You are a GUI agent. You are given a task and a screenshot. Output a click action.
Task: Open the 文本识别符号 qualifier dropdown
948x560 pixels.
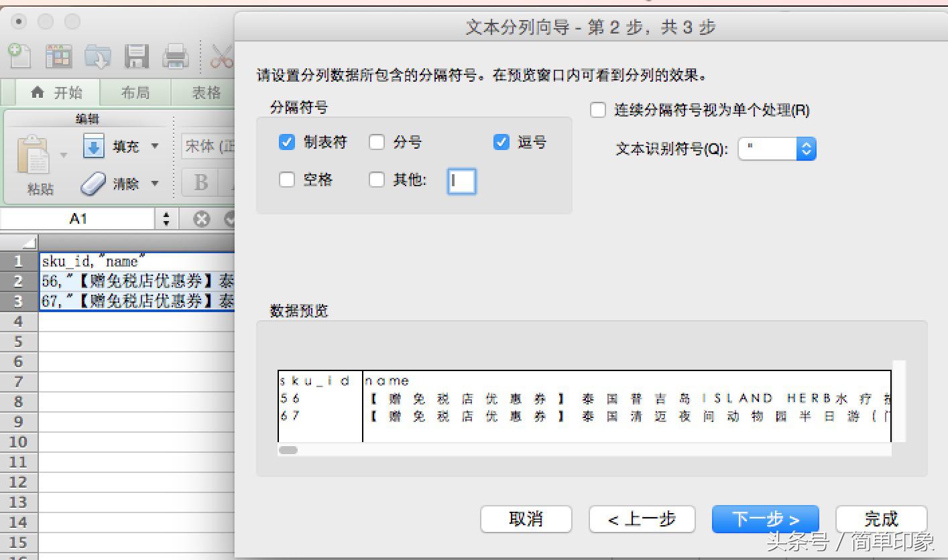coord(806,149)
